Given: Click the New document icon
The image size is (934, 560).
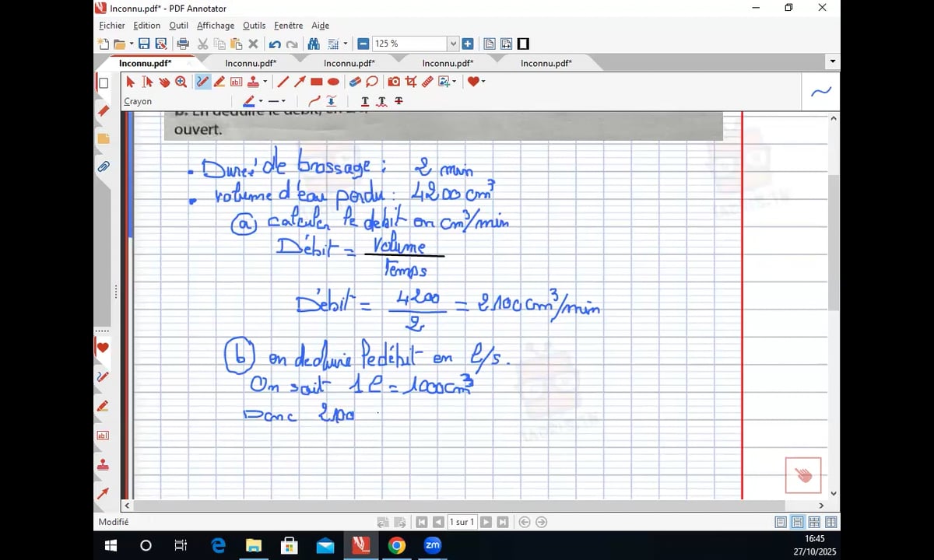Looking at the screenshot, I should [104, 44].
